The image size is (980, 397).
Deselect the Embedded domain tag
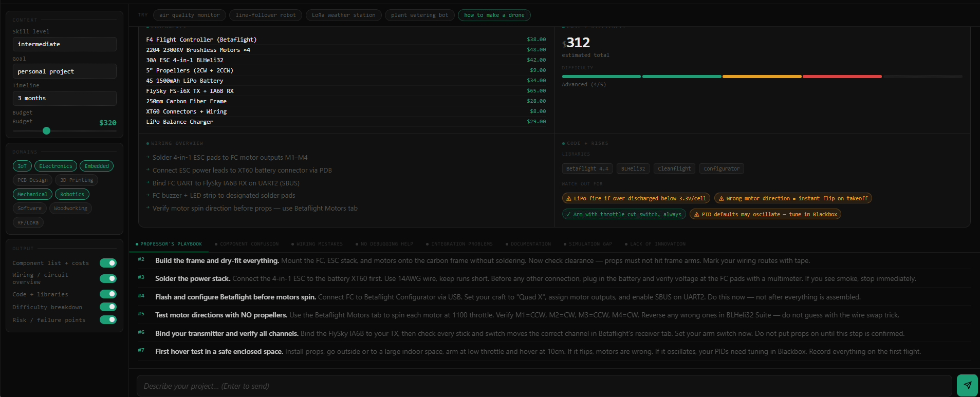97,166
